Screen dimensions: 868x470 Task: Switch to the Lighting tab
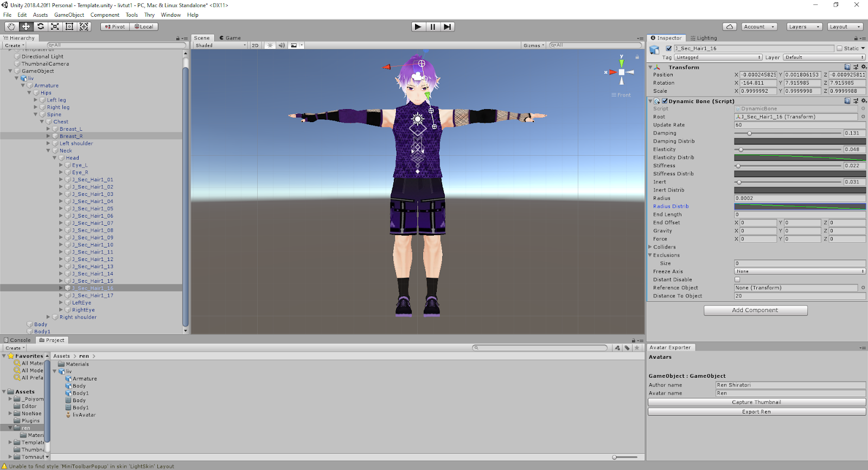(704, 38)
